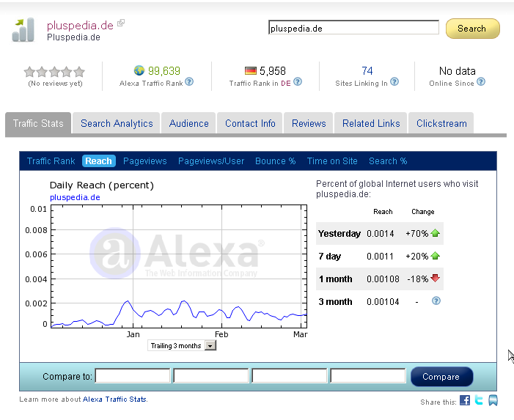This screenshot has height=420, width=514.
Task: Open the pluspedia.de title link
Action: pyautogui.click(x=80, y=25)
